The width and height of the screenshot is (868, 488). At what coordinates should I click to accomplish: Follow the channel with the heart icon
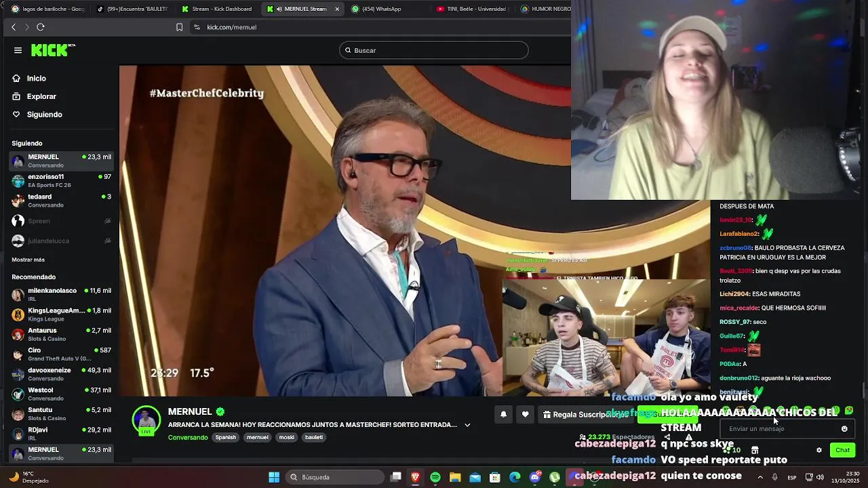pos(525,414)
